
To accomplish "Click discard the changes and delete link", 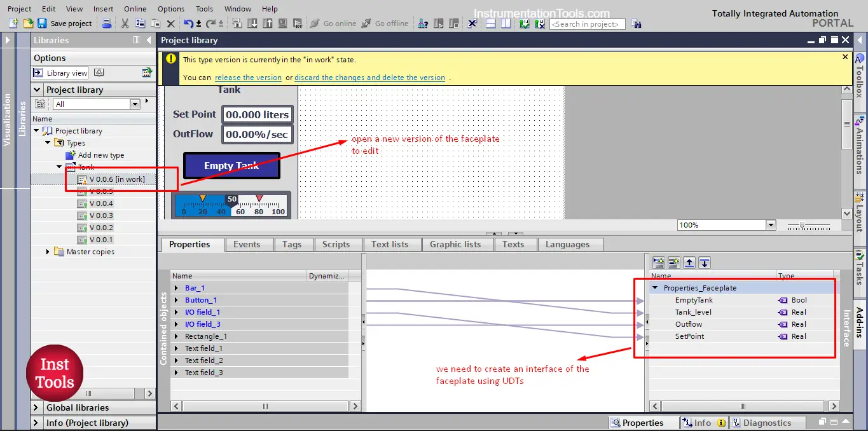I will pos(369,78).
